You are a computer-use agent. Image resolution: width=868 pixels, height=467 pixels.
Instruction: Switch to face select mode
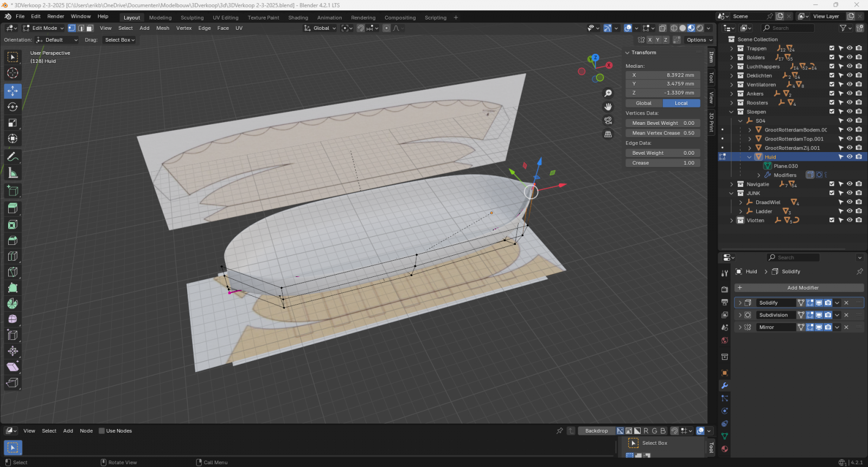[x=90, y=28]
